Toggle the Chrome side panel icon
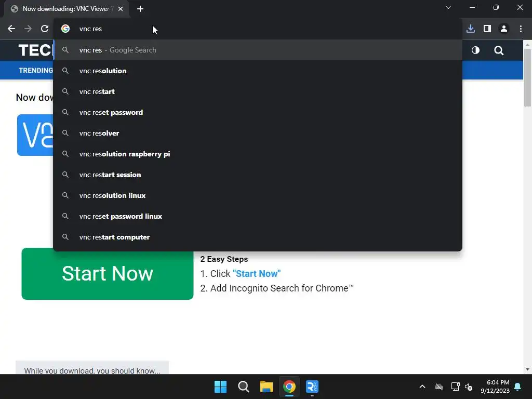The height and width of the screenshot is (399, 532). click(x=487, y=29)
